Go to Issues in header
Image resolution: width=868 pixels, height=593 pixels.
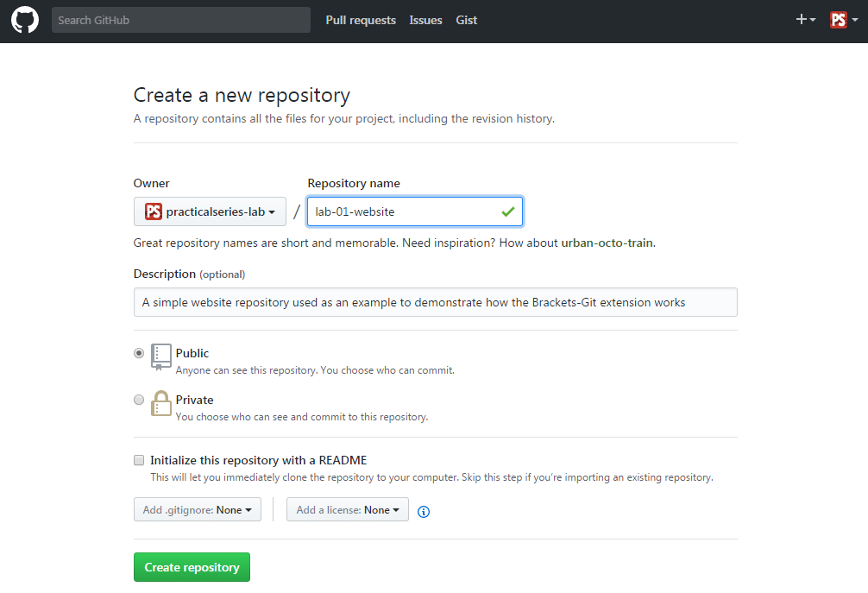pos(425,20)
